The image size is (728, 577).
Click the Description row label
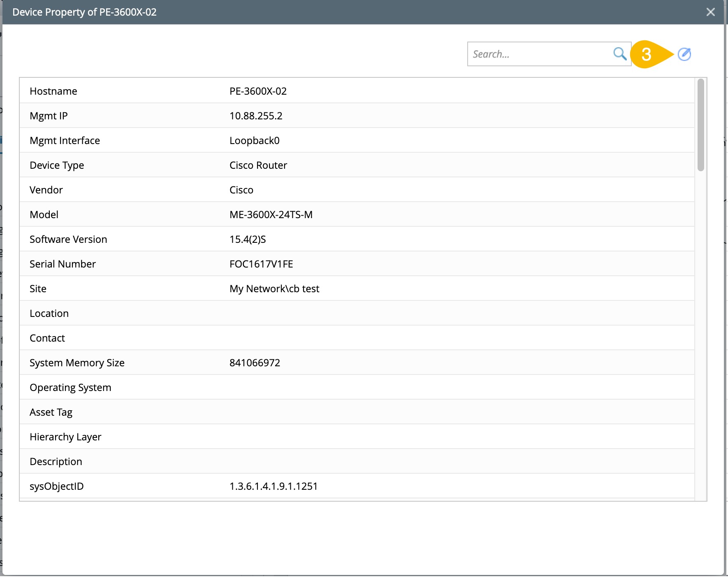point(56,461)
